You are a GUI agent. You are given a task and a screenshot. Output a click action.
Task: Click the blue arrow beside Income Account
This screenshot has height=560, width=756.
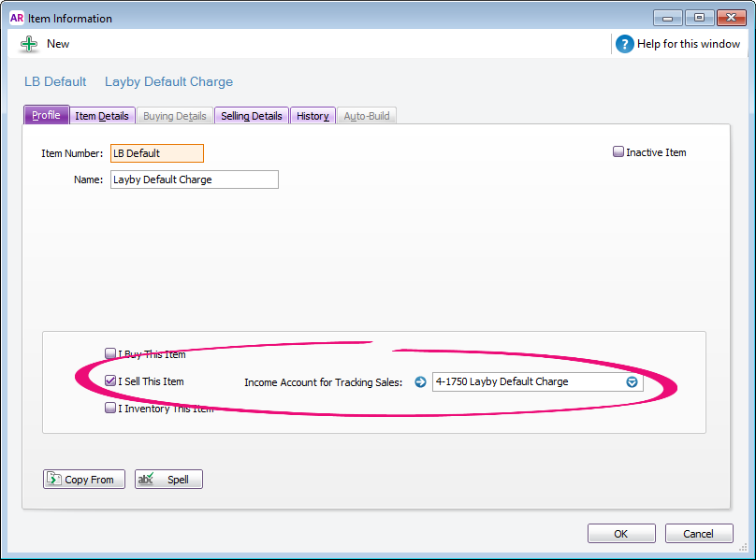420,381
